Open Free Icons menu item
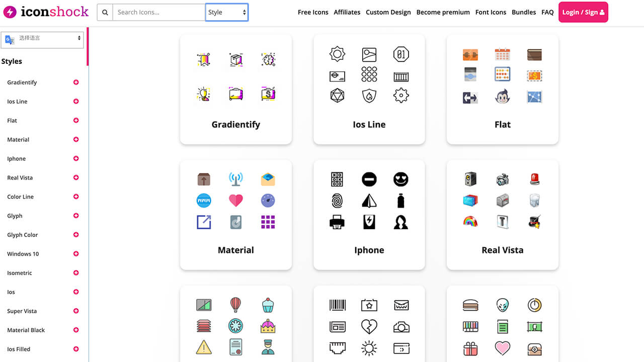 [313, 13]
